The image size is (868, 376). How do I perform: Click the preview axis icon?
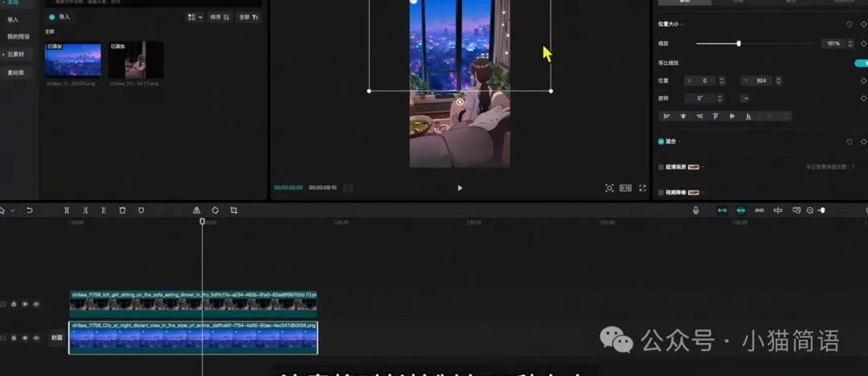pos(778,210)
